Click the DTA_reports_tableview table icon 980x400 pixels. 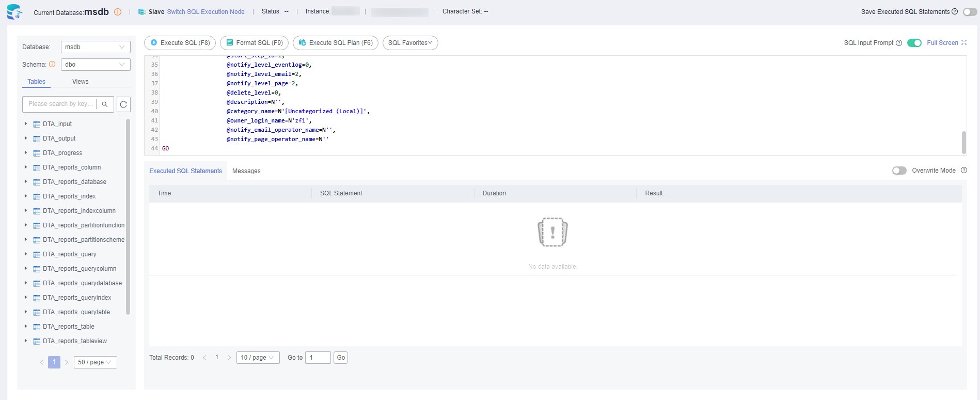point(37,342)
